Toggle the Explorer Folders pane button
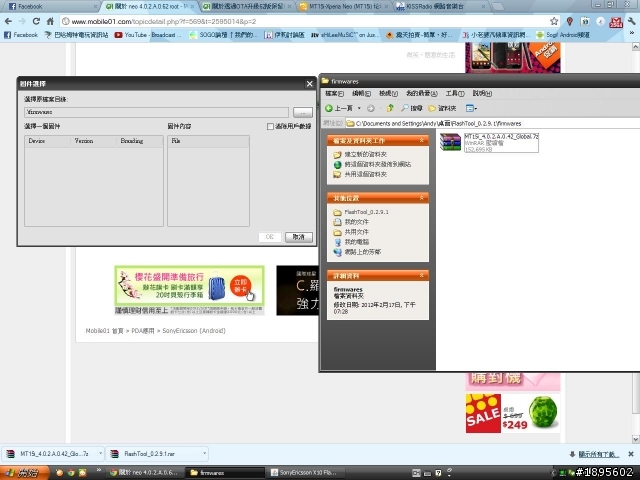 click(442, 108)
